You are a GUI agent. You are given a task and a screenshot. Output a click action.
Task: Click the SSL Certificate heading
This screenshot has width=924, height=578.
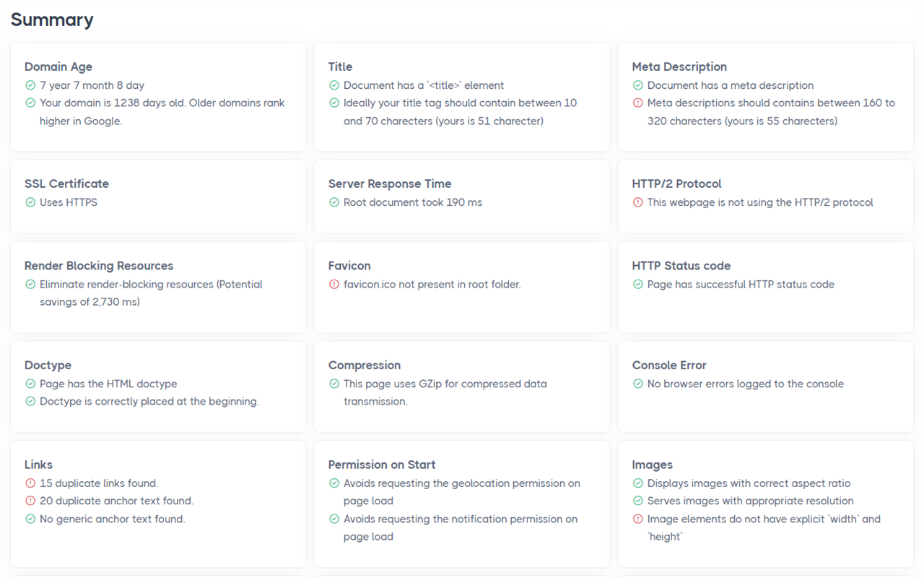pos(66,184)
